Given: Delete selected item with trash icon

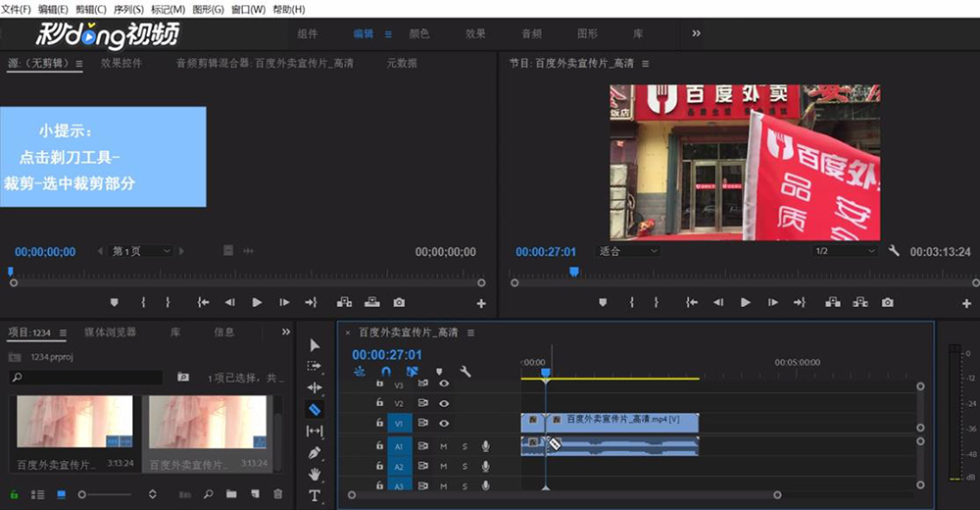Looking at the screenshot, I should click(278, 493).
